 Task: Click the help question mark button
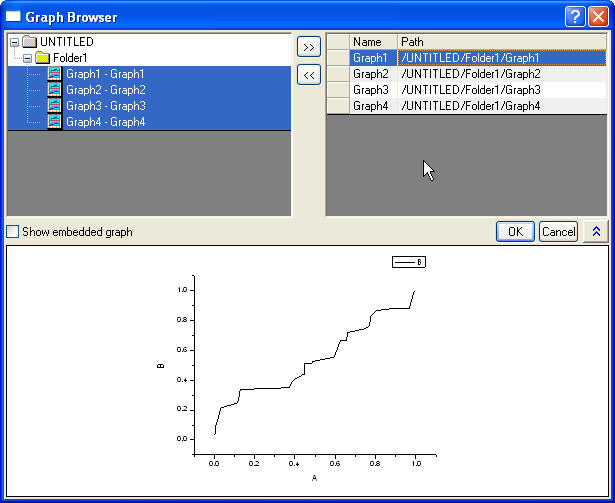coord(574,16)
